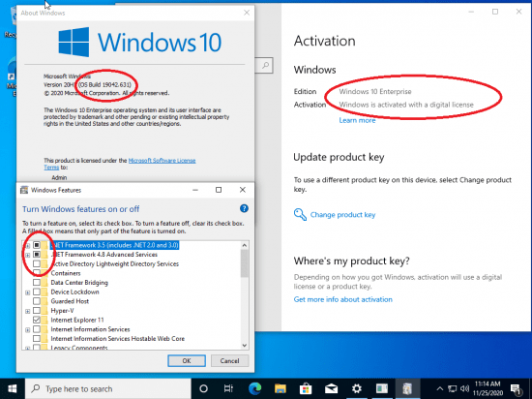532x399 pixels.
Task: Open File Explorer from the taskbar
Action: 281,388
